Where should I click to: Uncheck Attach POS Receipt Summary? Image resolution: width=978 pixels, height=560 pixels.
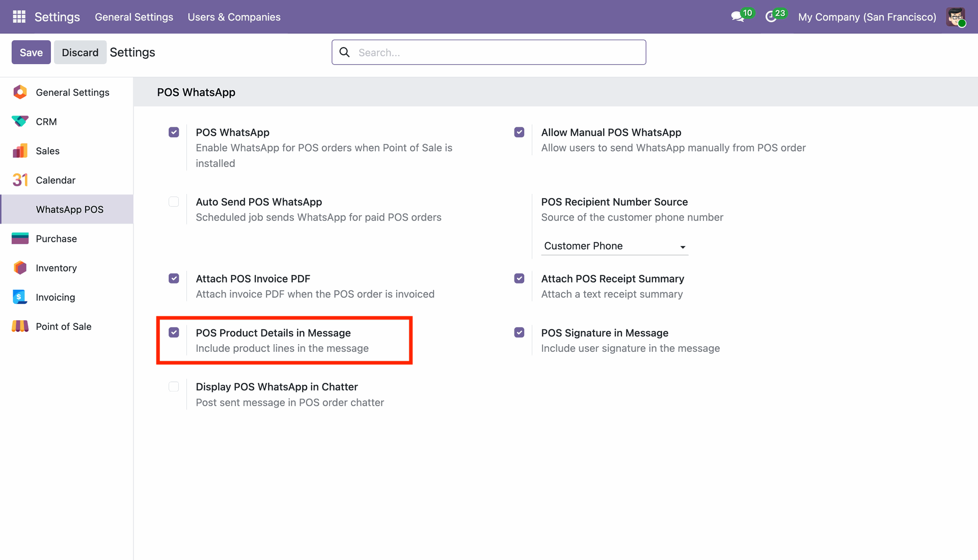pyautogui.click(x=519, y=279)
